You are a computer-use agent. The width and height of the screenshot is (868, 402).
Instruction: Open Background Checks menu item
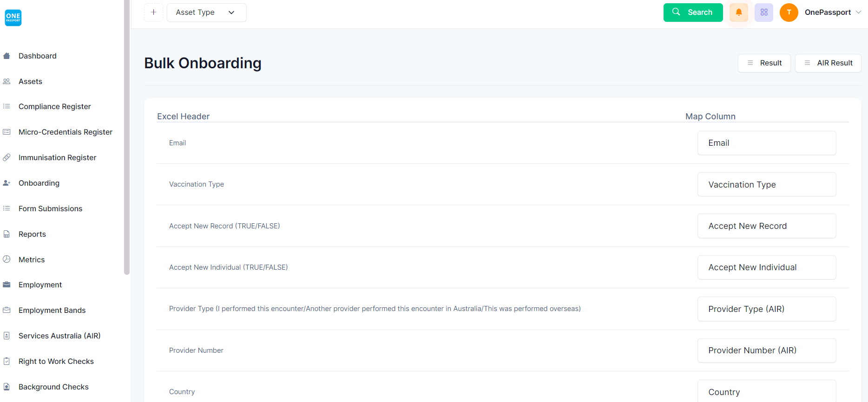(53, 387)
